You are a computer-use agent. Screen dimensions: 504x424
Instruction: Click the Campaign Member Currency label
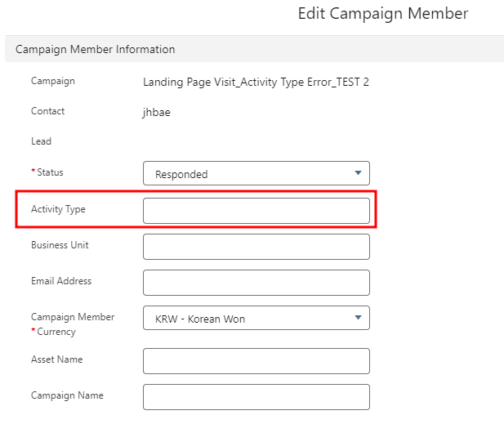[73, 324]
